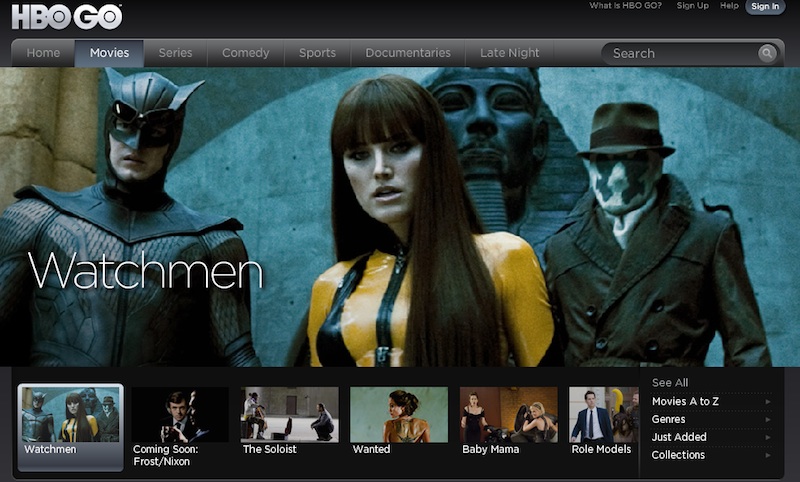Click inside the Search field
The image size is (800, 482).
pos(680,54)
